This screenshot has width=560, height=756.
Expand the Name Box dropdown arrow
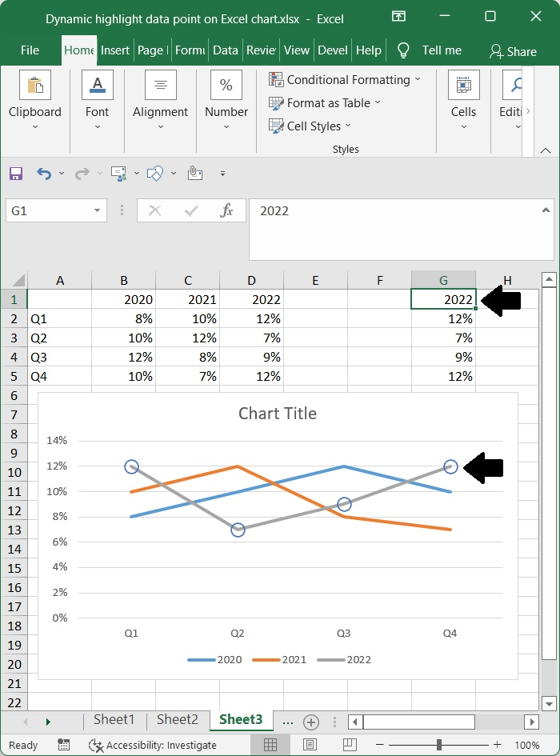click(97, 210)
